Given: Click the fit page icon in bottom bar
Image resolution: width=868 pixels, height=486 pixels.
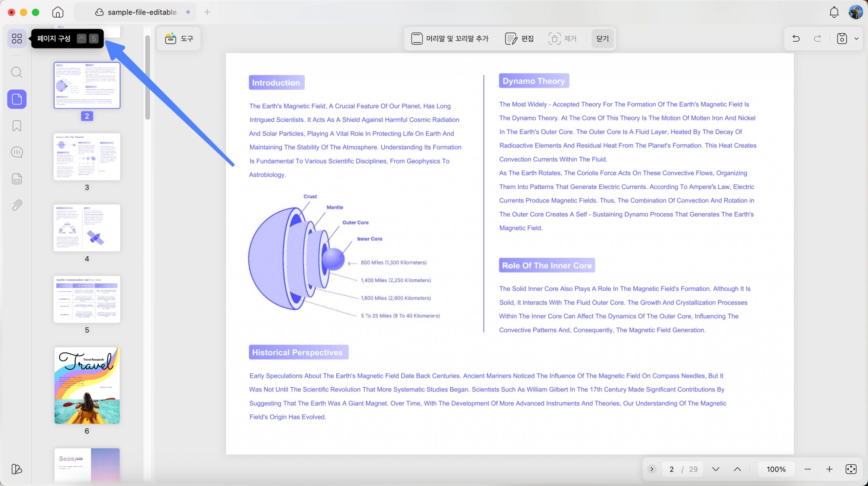Looking at the screenshot, I should (x=851, y=469).
